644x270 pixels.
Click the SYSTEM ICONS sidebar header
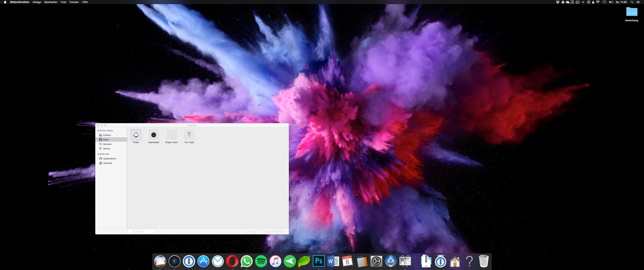click(105, 131)
